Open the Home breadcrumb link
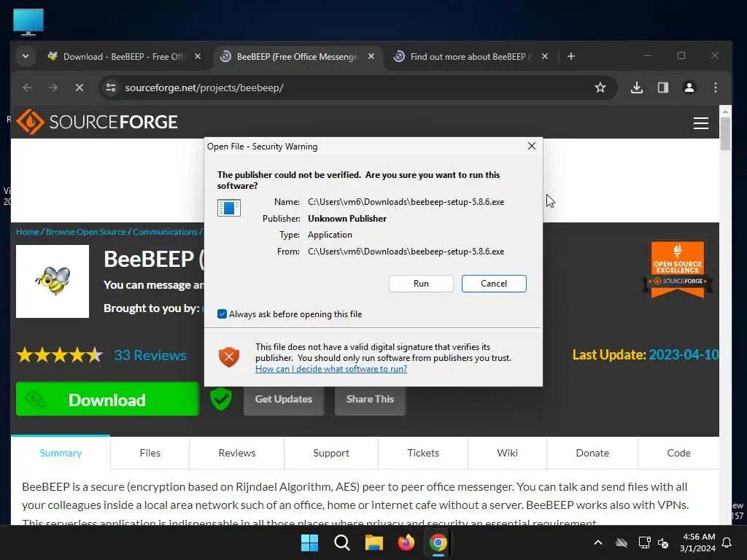 coord(28,232)
